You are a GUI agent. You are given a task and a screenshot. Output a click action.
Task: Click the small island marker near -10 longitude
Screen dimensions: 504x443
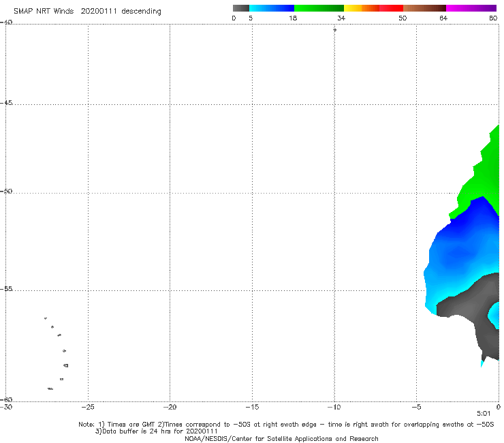coord(334,30)
